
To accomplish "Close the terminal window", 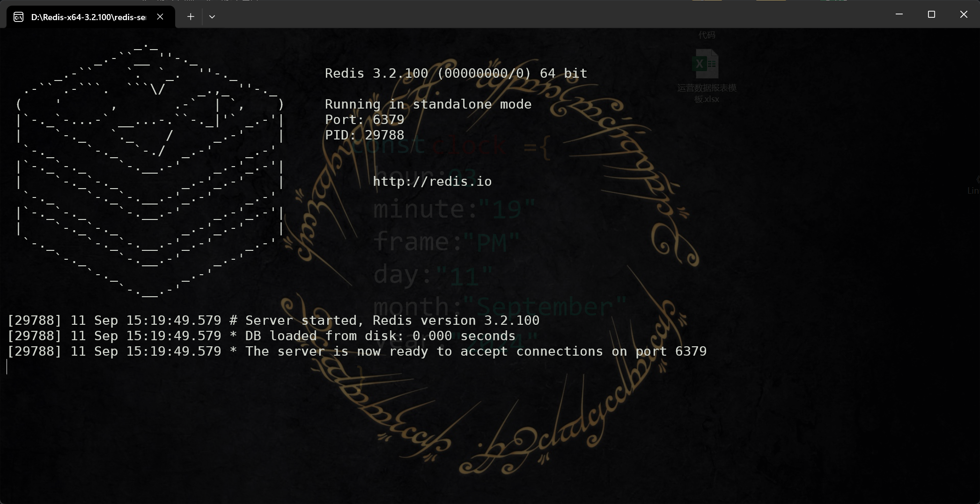I will pos(964,15).
